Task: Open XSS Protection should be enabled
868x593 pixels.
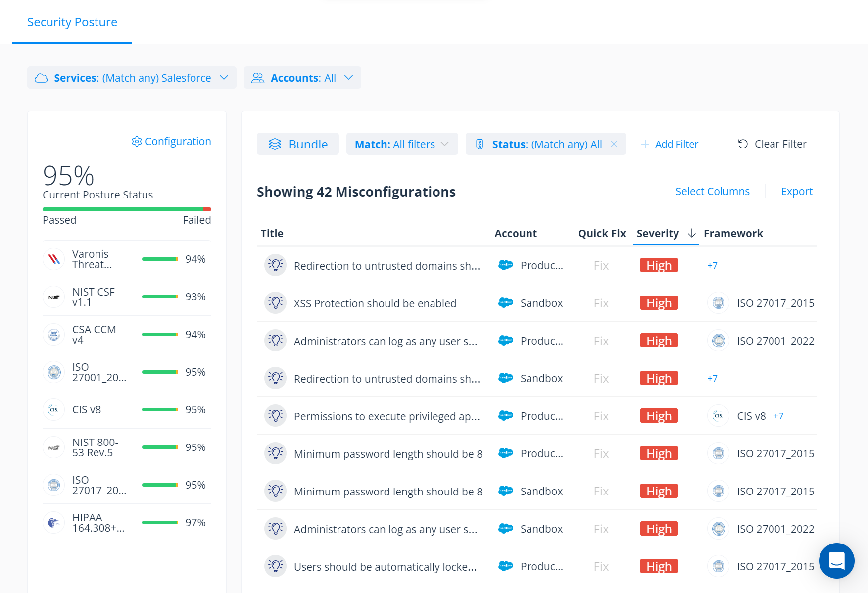Action: [375, 303]
